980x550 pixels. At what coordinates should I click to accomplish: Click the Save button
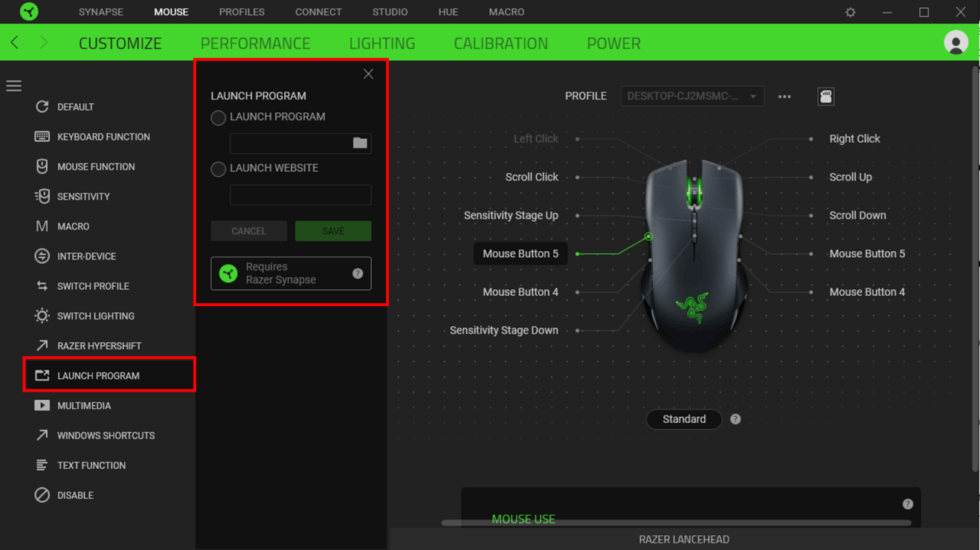click(333, 231)
